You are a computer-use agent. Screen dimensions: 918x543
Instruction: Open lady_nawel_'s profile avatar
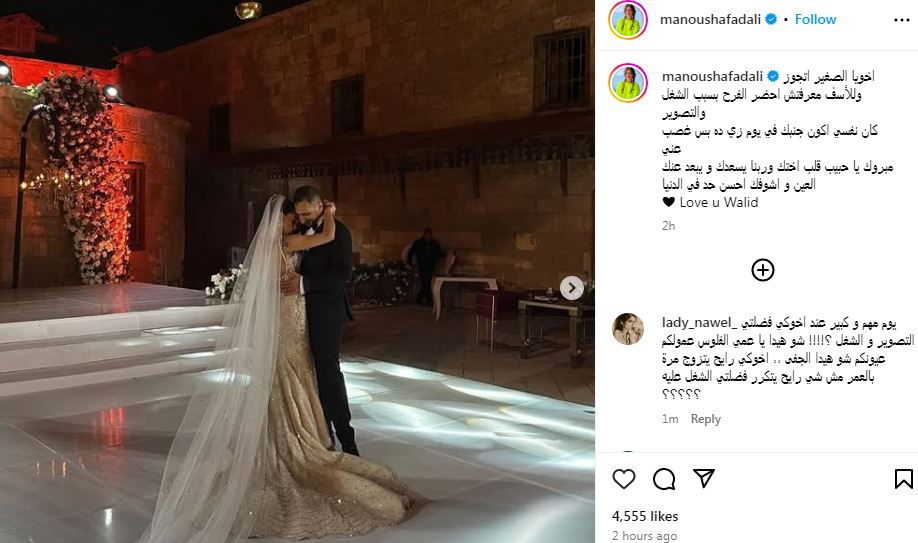(628, 329)
